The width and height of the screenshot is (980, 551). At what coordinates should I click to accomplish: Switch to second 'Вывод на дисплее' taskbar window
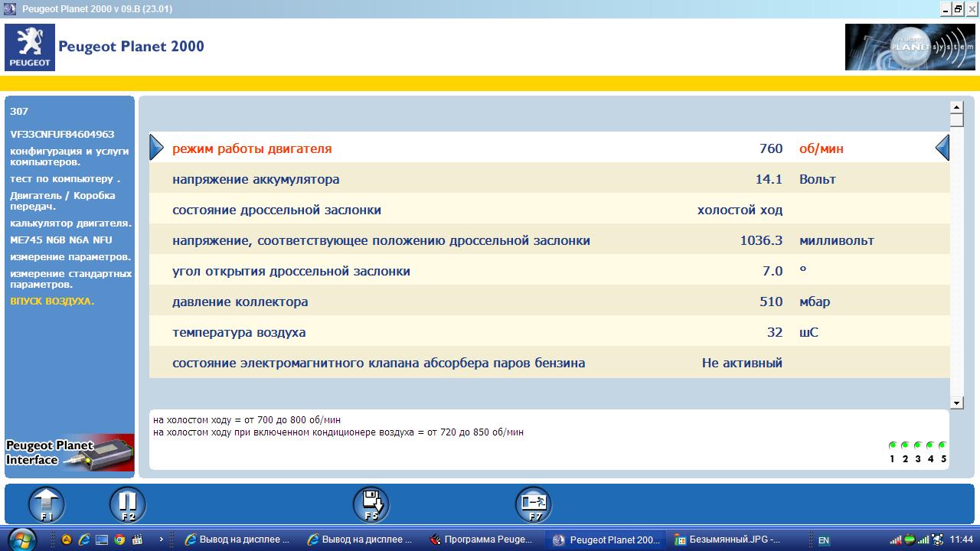click(x=361, y=540)
